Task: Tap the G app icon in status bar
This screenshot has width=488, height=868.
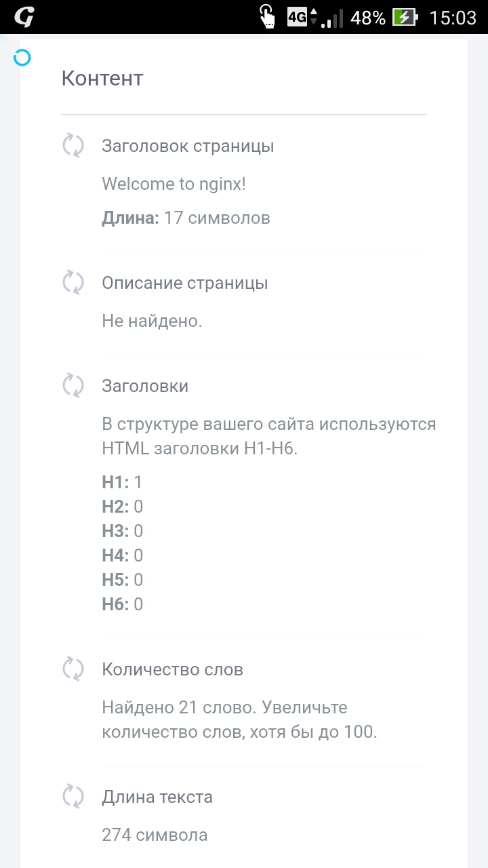Action: pyautogui.click(x=24, y=17)
